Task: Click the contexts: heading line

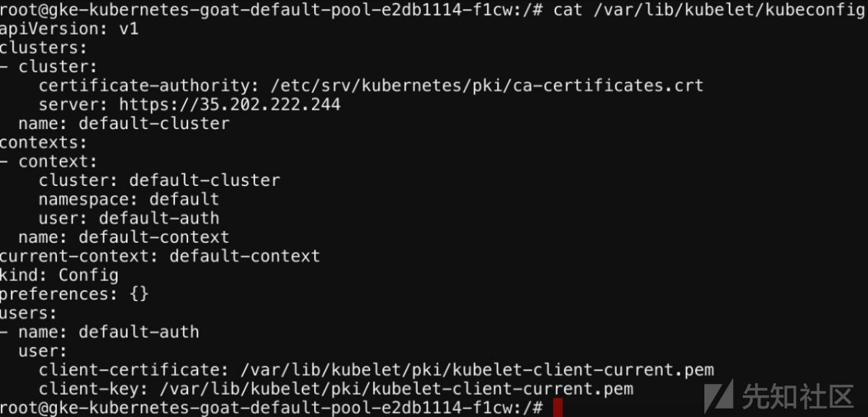Action: click(44, 142)
